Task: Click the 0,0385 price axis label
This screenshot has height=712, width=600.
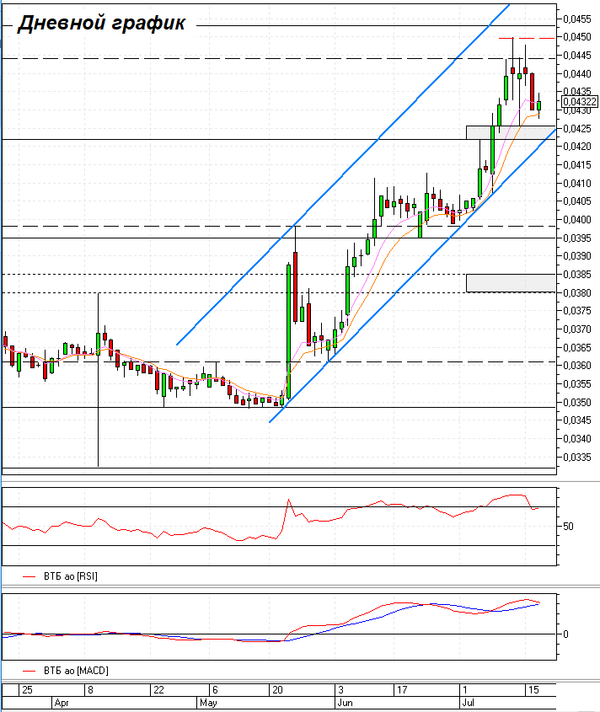Action: pyautogui.click(x=577, y=274)
